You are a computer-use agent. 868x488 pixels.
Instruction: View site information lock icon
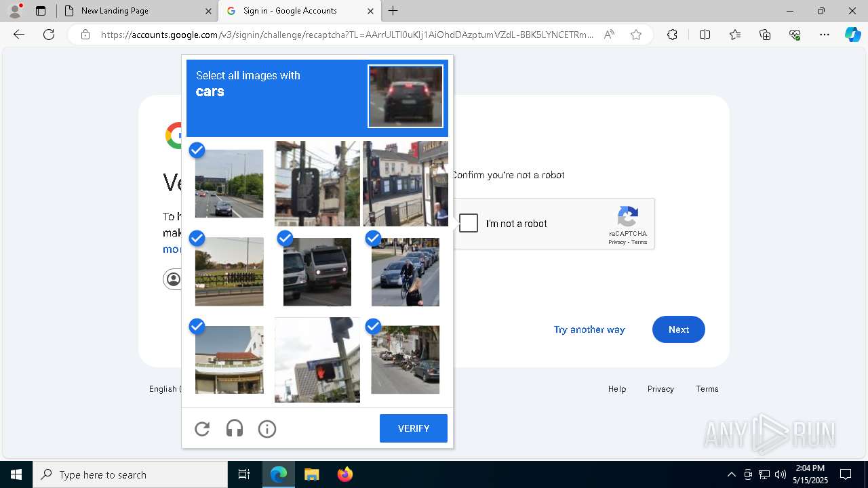click(85, 35)
